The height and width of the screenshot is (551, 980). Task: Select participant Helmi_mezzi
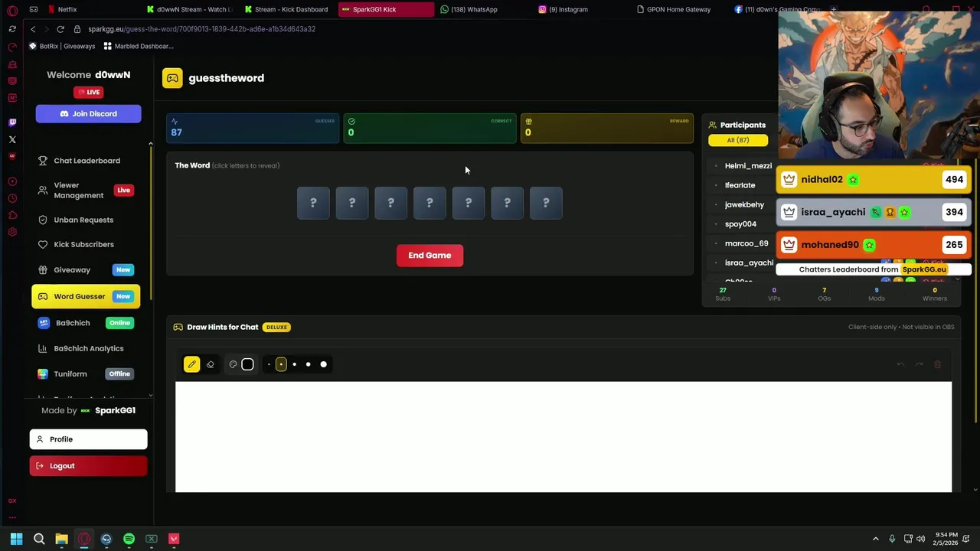(x=748, y=165)
